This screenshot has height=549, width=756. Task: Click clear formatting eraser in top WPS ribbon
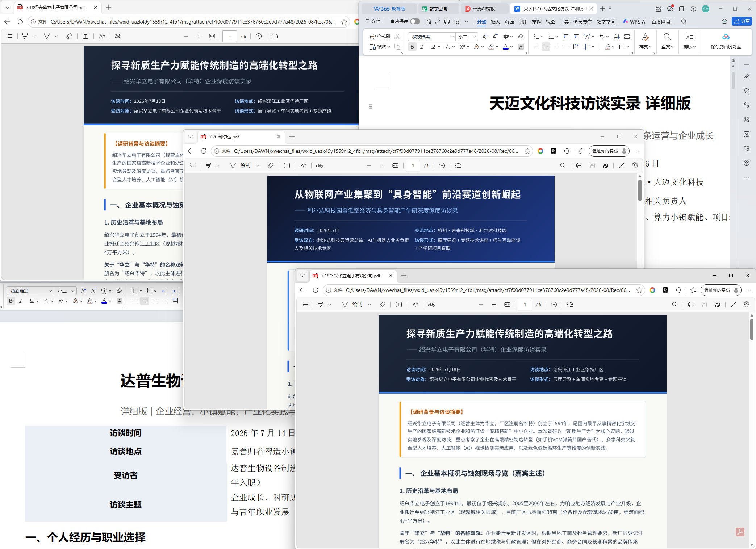pos(521,37)
